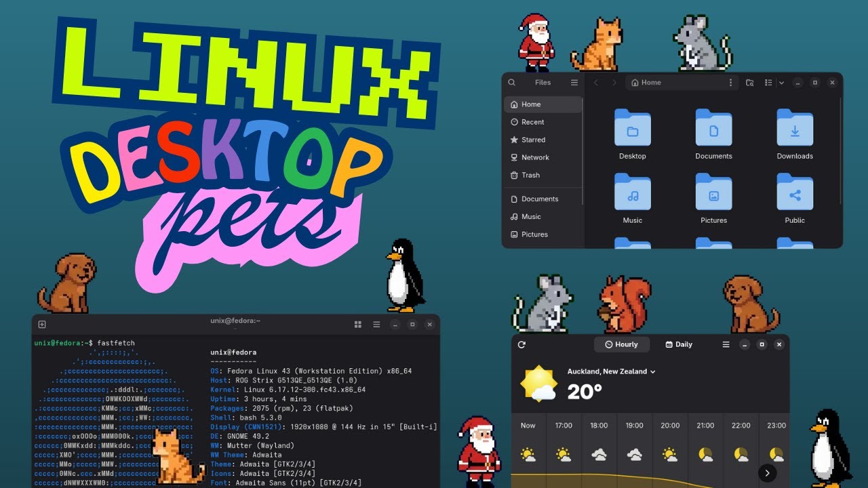Viewport: 868px width, 488px height.
Task: Expand view options dropdown arrow in Files
Action: 781,83
